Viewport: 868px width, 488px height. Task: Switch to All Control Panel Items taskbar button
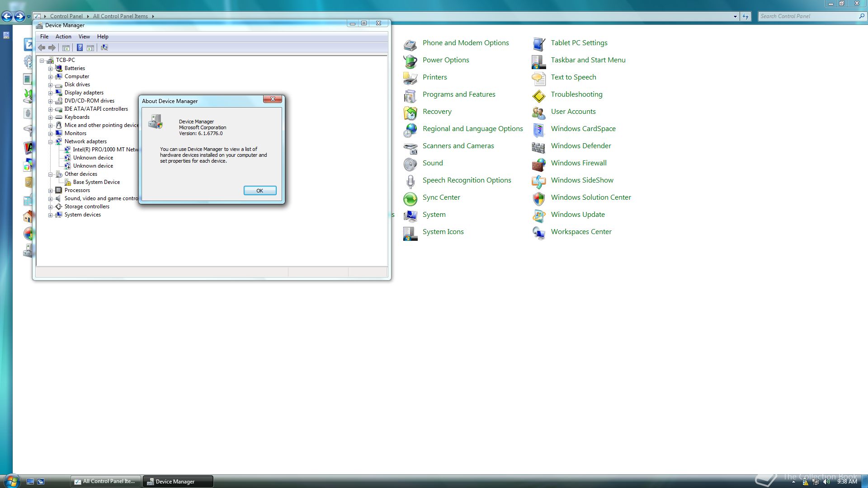(105, 482)
